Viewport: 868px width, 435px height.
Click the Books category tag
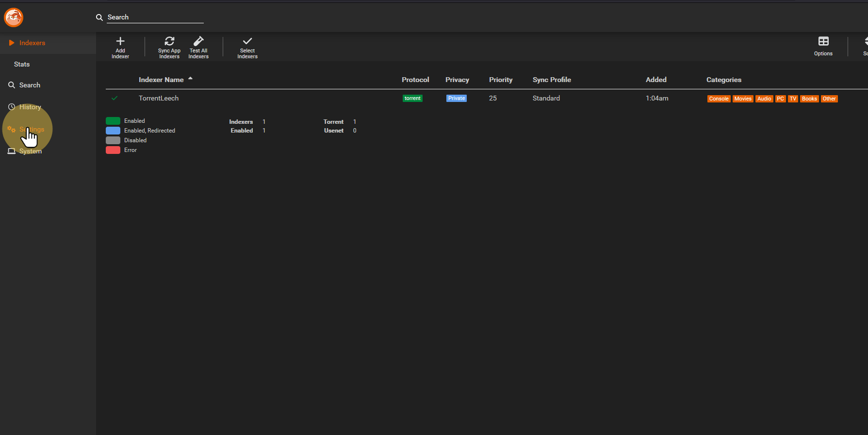coord(809,99)
